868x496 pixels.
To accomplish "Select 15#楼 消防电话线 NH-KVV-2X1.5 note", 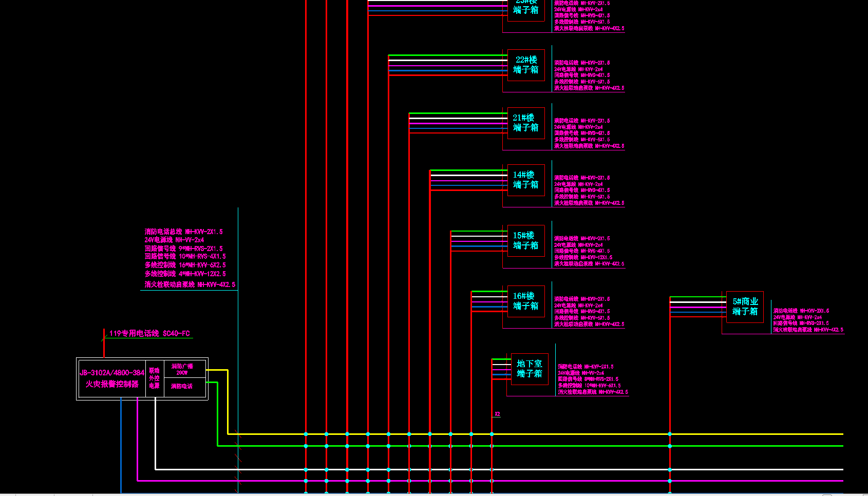I will point(582,238).
